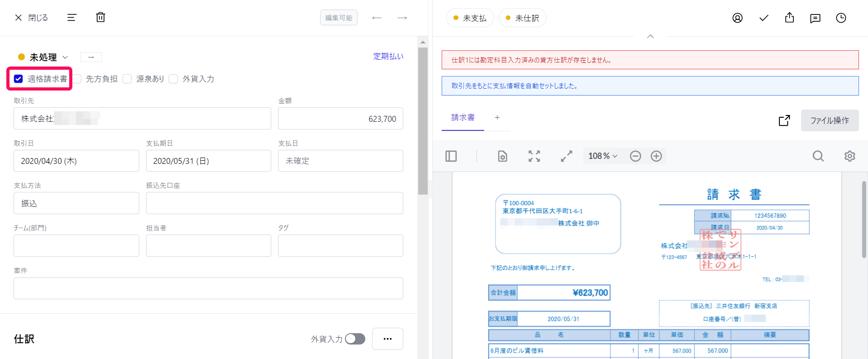The width and height of the screenshot is (868, 359).
Task: Click the blue 取引先をもとに notification banner
Action: 650,86
